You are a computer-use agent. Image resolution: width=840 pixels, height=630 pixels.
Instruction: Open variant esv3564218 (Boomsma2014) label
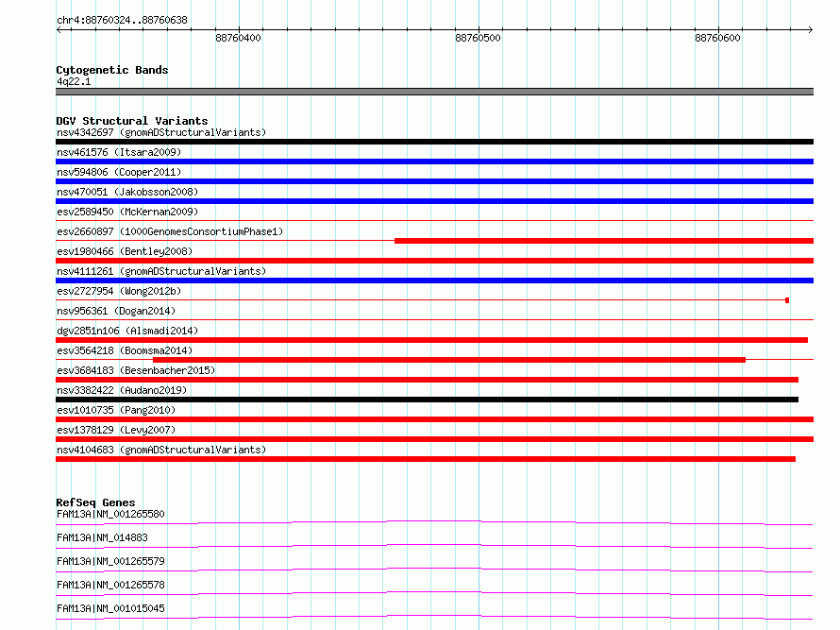(x=125, y=350)
